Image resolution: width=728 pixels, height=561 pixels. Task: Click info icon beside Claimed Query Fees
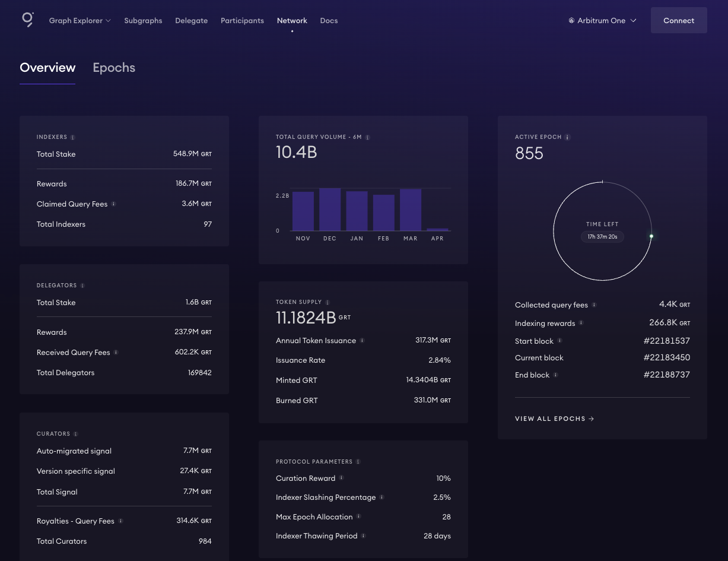pos(113,204)
